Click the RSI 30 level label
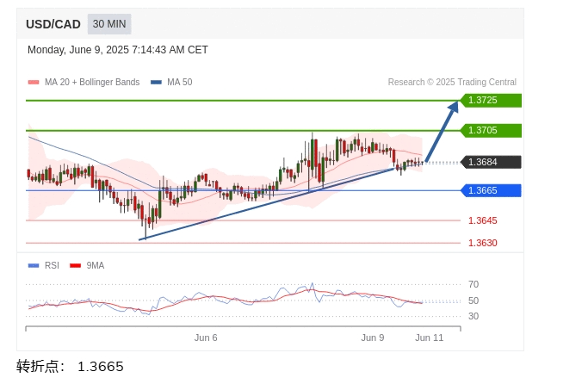The width and height of the screenshot is (588, 384). click(x=473, y=317)
